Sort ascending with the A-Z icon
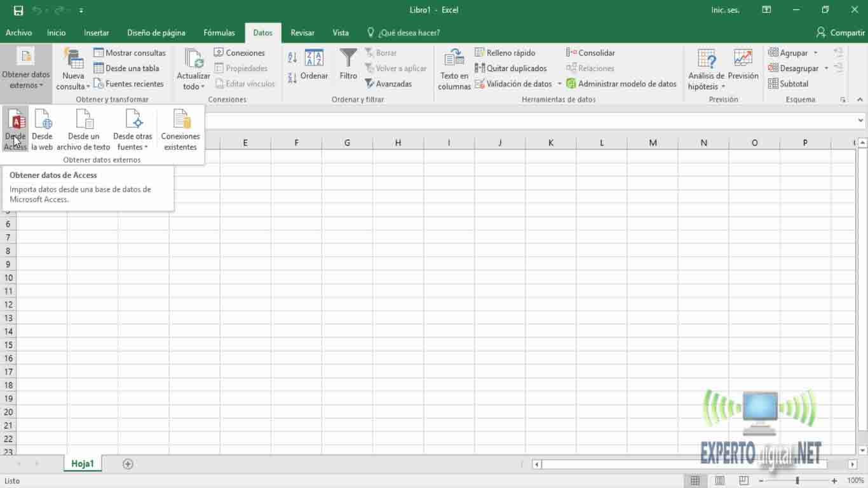Viewport: 868px width, 488px height. pyautogui.click(x=292, y=57)
